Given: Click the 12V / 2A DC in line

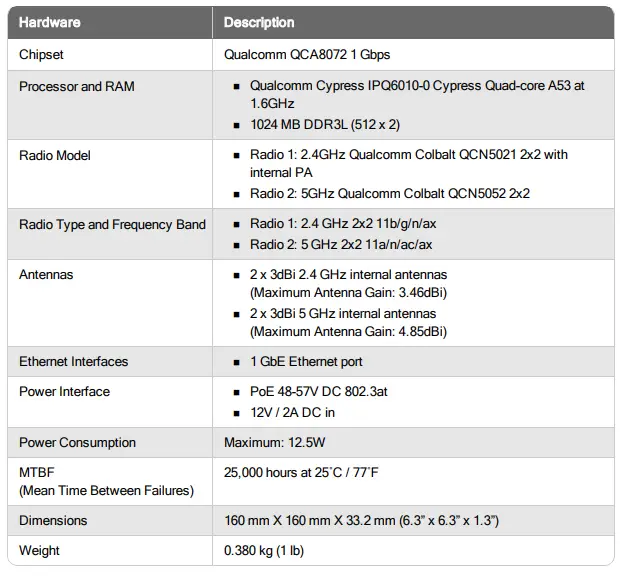Looking at the screenshot, I should click(292, 412).
